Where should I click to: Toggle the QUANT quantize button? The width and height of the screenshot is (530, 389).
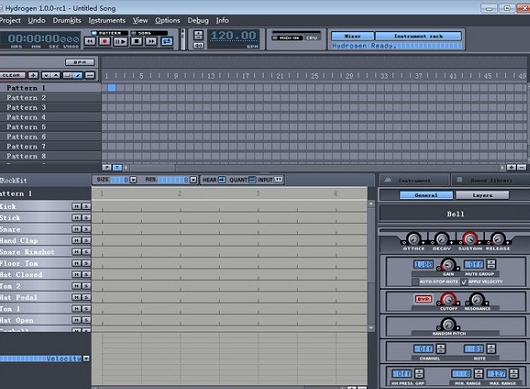(252, 179)
